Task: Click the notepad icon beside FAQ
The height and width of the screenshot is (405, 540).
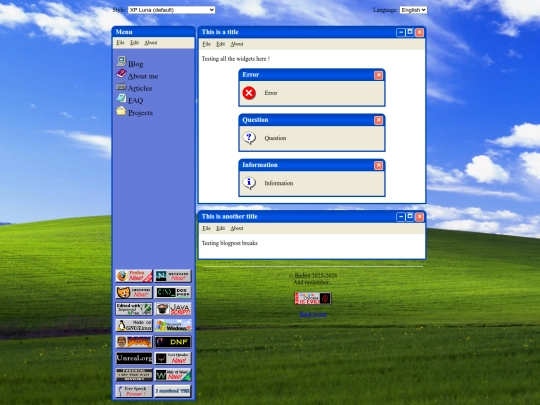Action: coord(121,98)
